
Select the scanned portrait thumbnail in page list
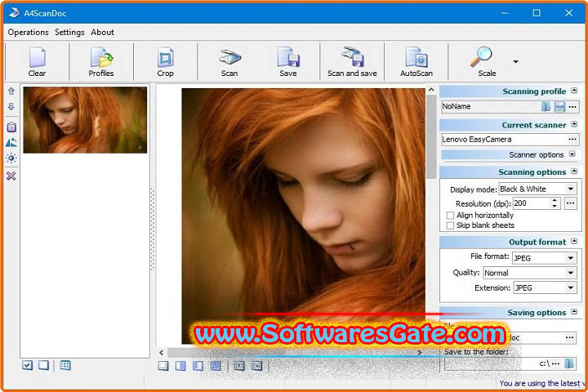[85, 120]
